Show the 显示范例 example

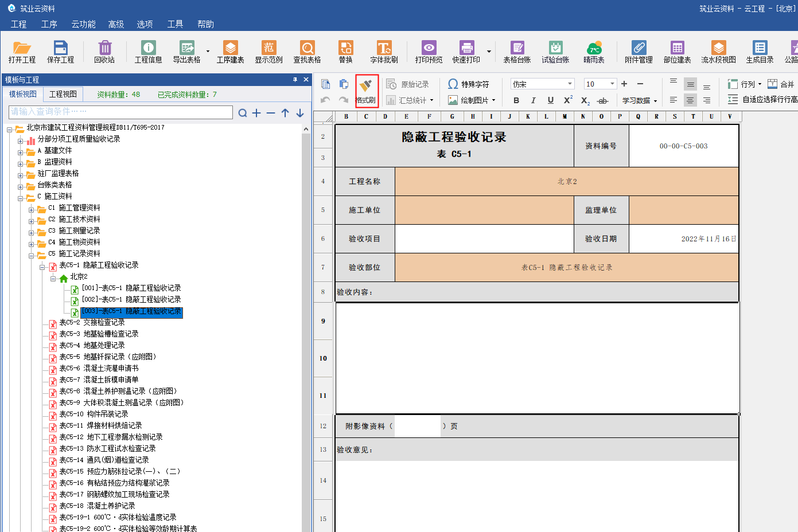click(269, 52)
